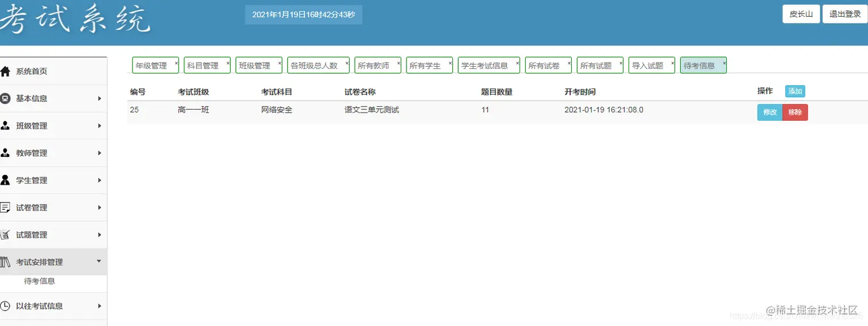Expand the 学生管理 sidebar arrow

[x=99, y=180]
